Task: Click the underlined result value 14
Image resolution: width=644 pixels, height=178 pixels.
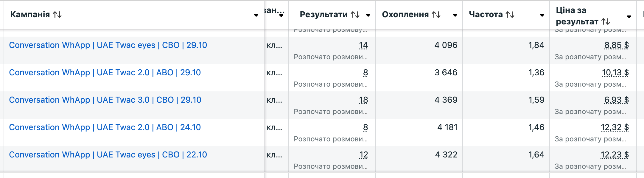Action: coord(363,45)
